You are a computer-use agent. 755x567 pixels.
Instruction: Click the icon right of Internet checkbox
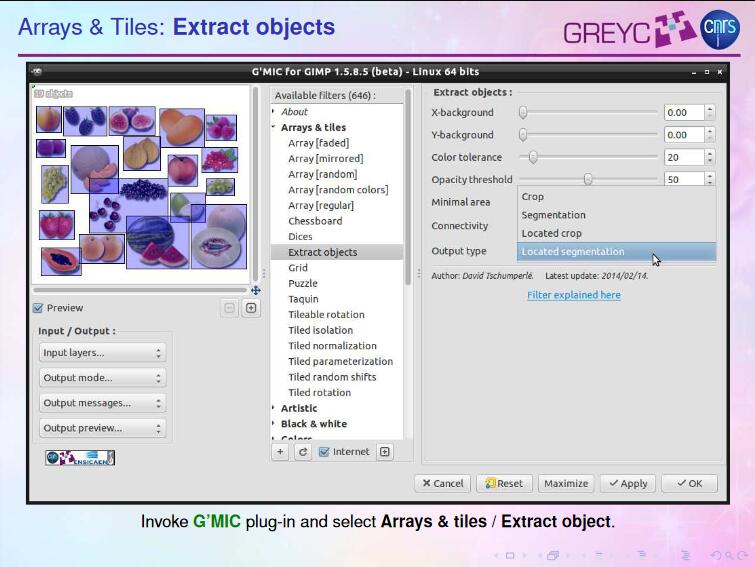[x=384, y=452]
